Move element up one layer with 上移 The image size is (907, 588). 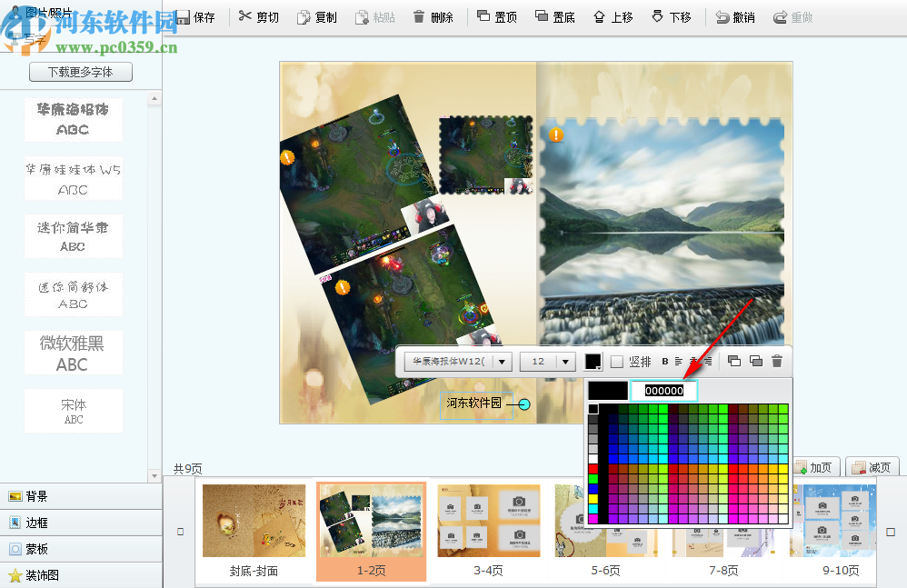612,16
